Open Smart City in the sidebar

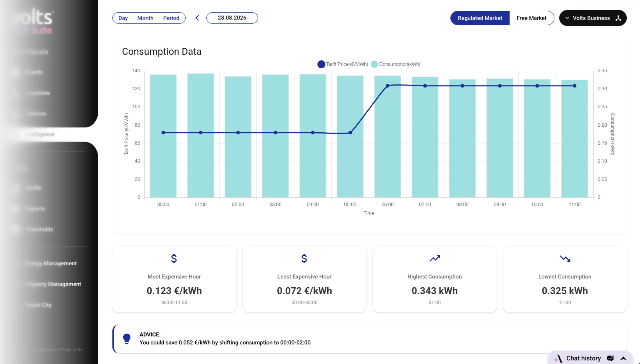tap(38, 305)
